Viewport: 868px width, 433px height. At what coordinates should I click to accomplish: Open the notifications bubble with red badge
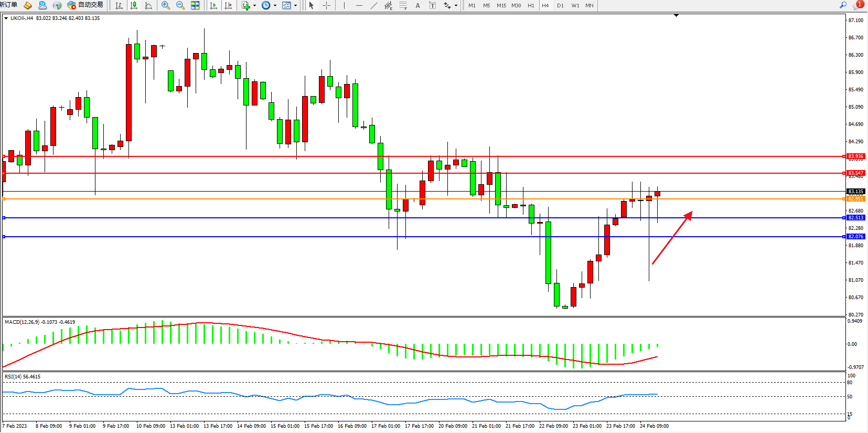coord(858,5)
